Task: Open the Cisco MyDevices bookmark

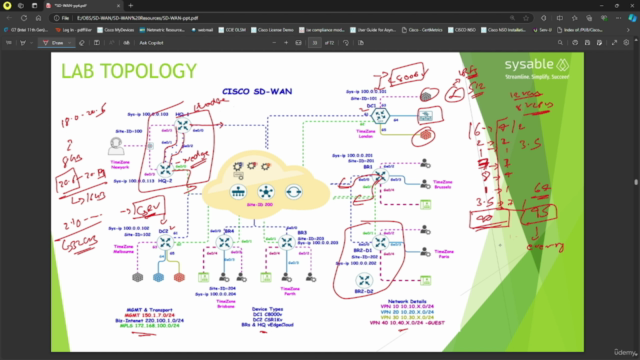Action: click(116, 30)
